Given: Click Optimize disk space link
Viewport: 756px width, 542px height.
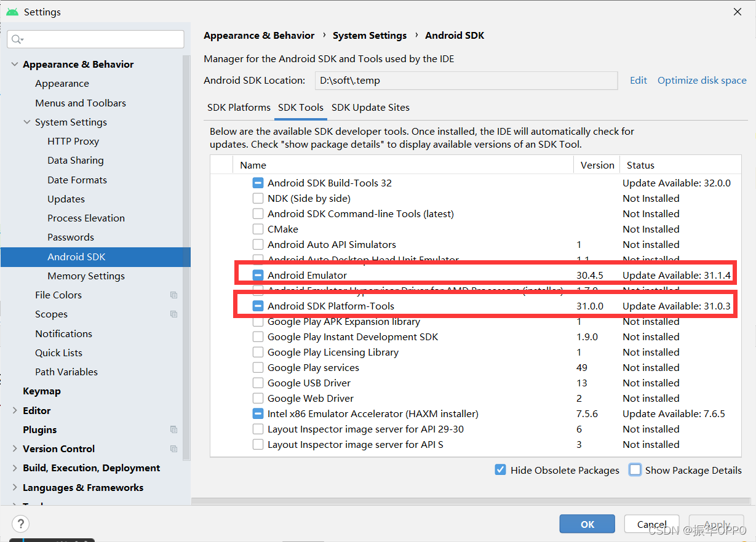Looking at the screenshot, I should 702,80.
